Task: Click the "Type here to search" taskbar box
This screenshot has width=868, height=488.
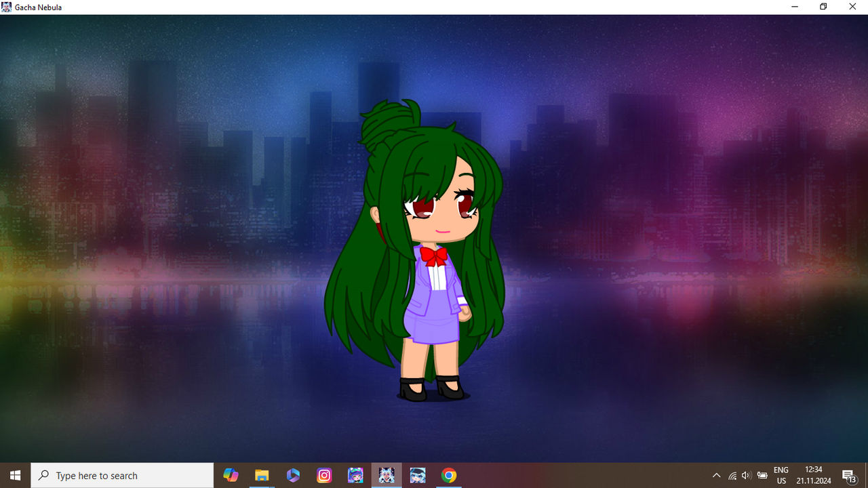Action: click(x=122, y=475)
